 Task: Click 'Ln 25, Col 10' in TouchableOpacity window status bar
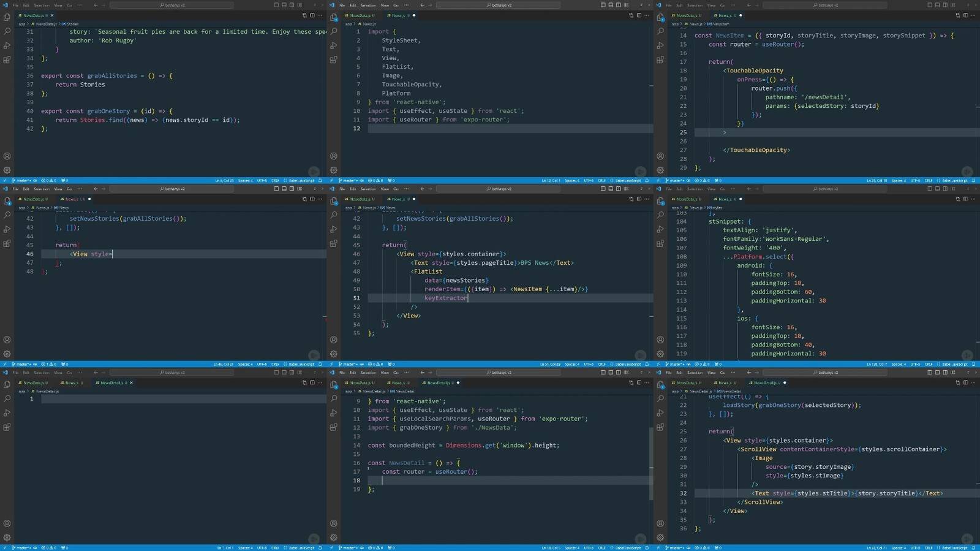(x=877, y=181)
